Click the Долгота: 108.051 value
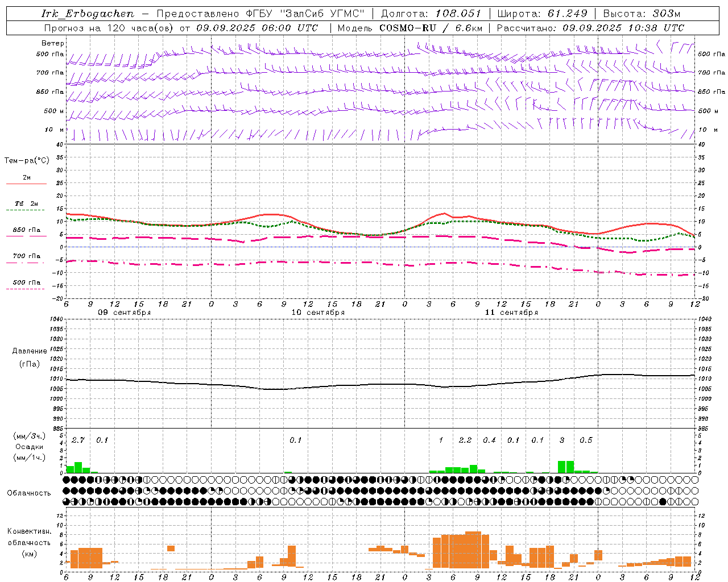The width and height of the screenshot is (728, 582). click(431, 14)
